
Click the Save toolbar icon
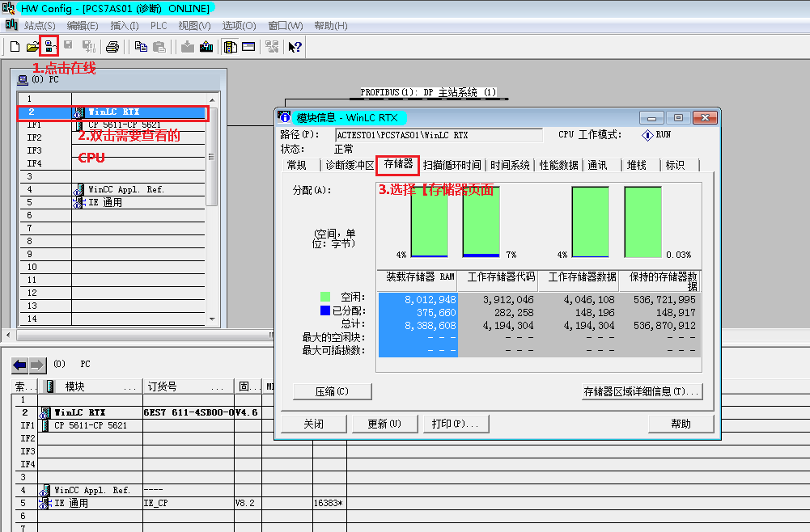68,46
